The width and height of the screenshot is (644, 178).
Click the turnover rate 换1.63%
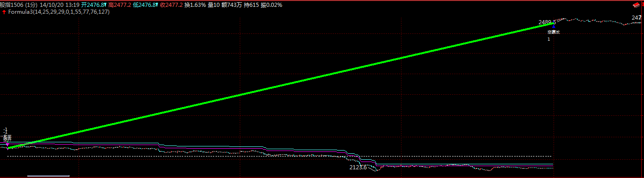coord(195,5)
